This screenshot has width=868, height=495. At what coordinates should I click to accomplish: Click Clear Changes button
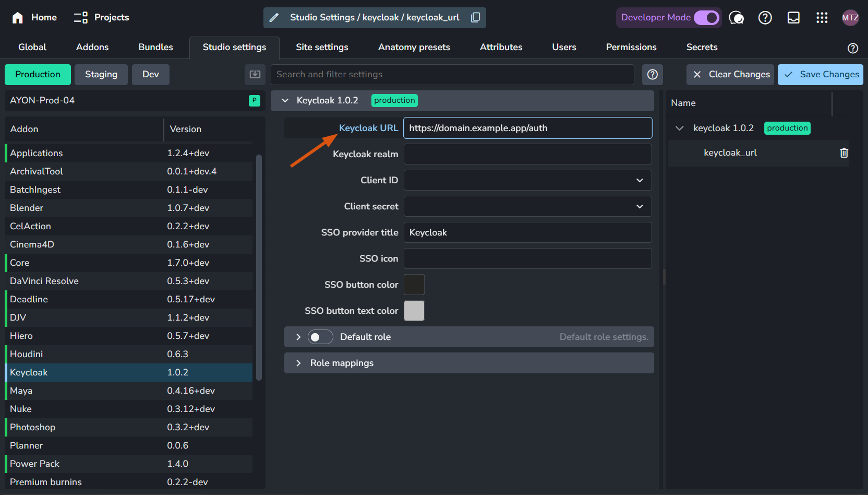point(731,75)
